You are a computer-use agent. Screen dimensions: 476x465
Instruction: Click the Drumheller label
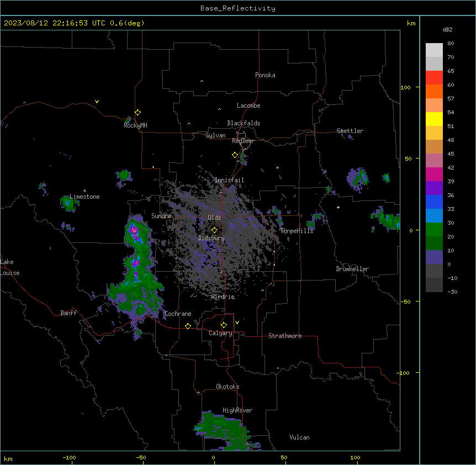(352, 269)
